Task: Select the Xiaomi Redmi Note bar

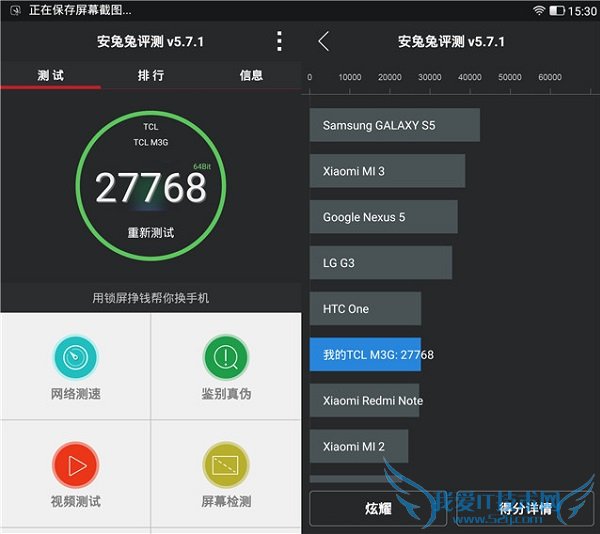Action: coord(364,400)
